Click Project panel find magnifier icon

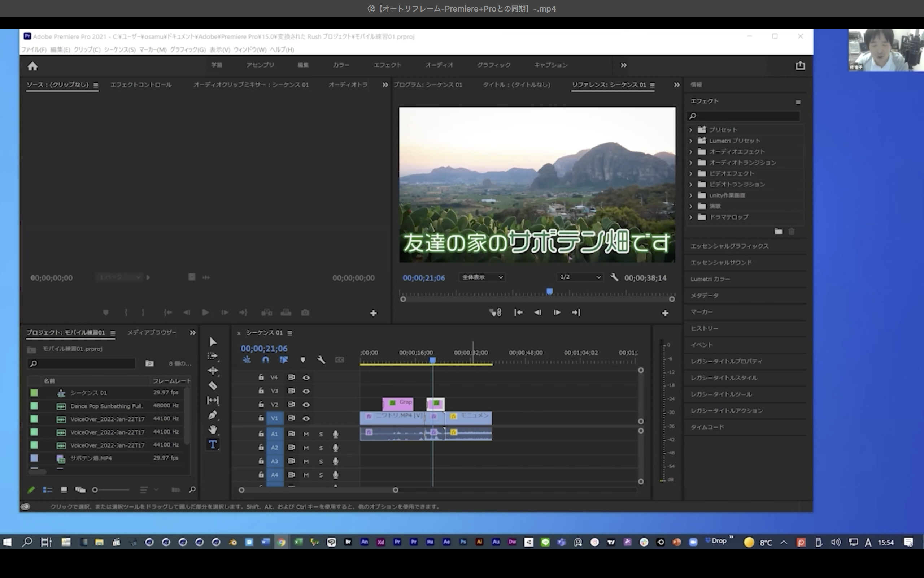(192, 490)
